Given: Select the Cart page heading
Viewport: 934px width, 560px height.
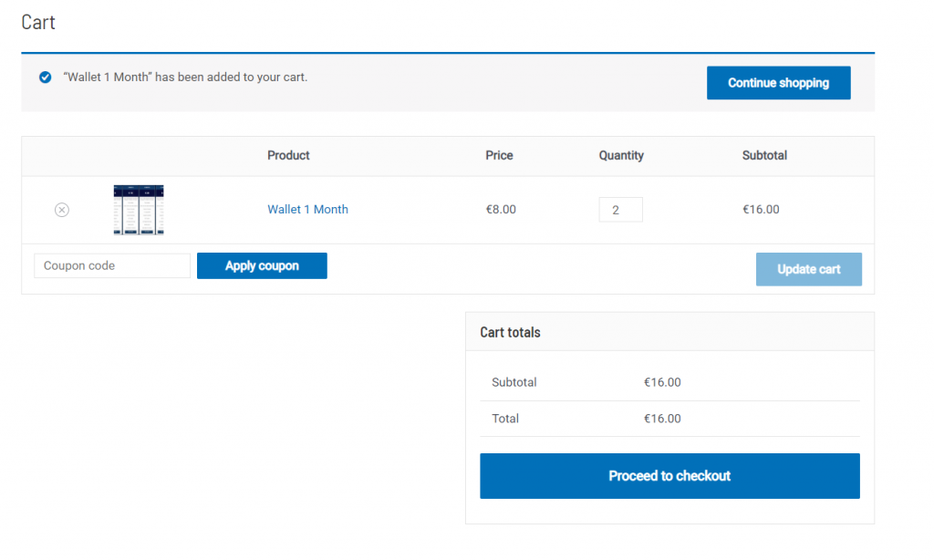Looking at the screenshot, I should click(38, 23).
